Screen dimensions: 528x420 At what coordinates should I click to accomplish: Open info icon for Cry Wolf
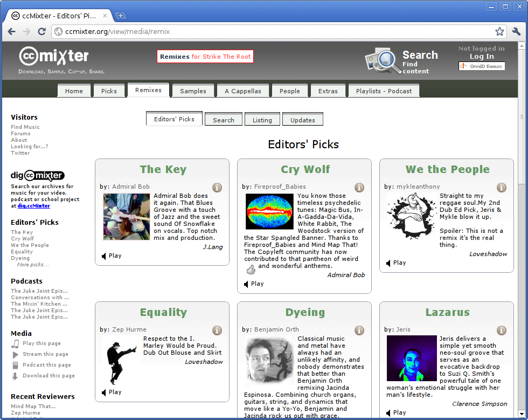click(359, 188)
